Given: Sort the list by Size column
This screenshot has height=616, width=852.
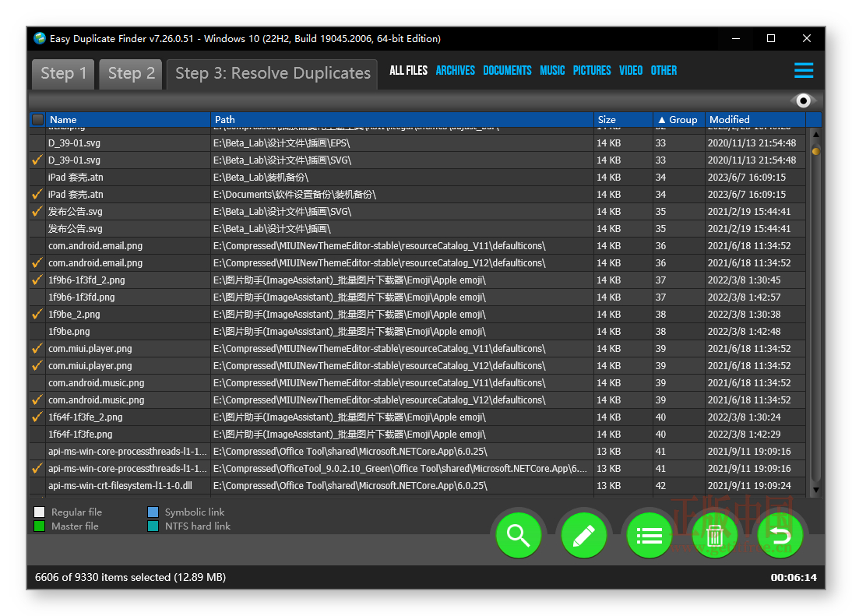Looking at the screenshot, I should click(623, 119).
